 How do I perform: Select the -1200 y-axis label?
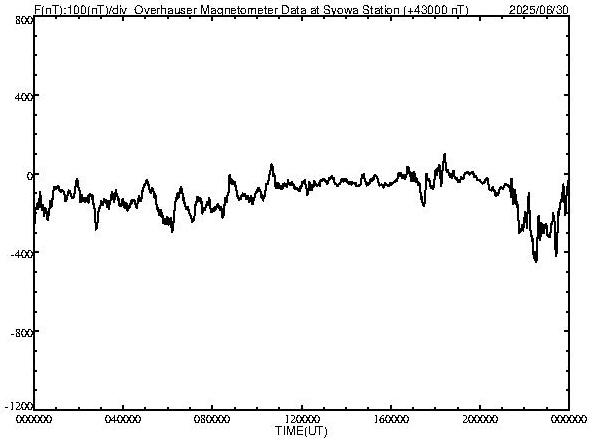(x=19, y=406)
